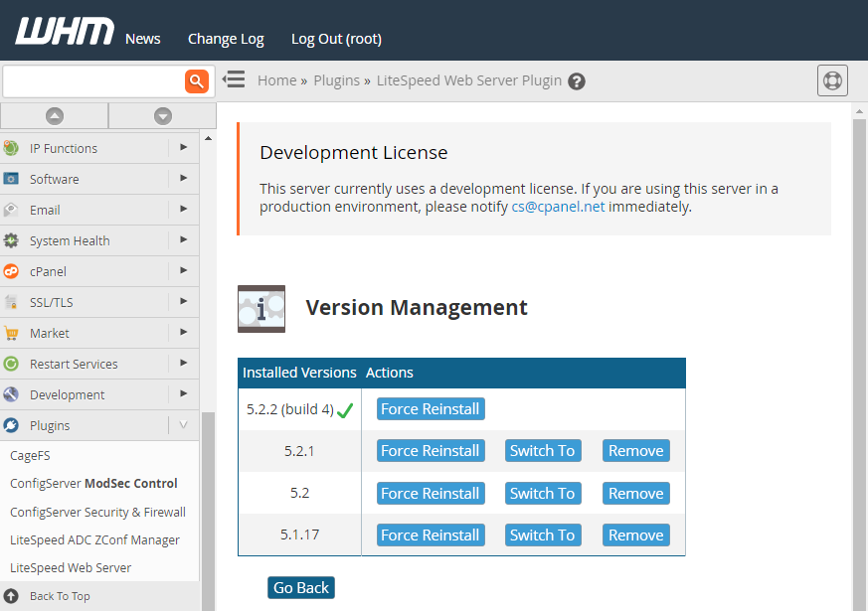Viewport: 868px width, 611px height.
Task: Click the cs@cpanel.net email link
Action: click(558, 207)
